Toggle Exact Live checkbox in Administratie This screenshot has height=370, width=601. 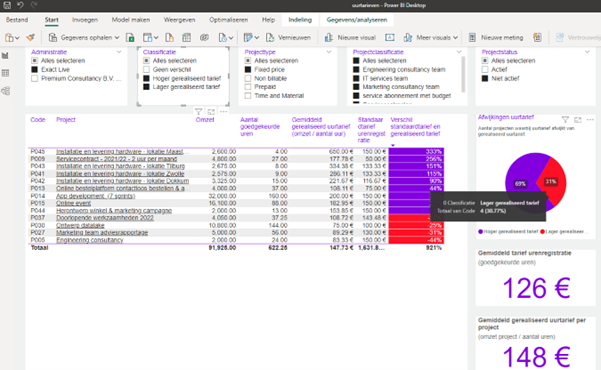(34, 69)
